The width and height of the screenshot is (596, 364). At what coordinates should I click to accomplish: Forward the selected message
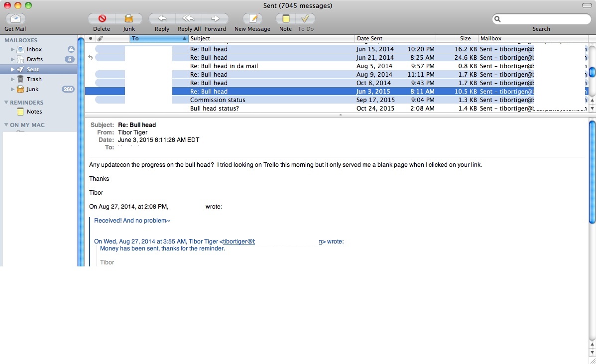tap(215, 19)
